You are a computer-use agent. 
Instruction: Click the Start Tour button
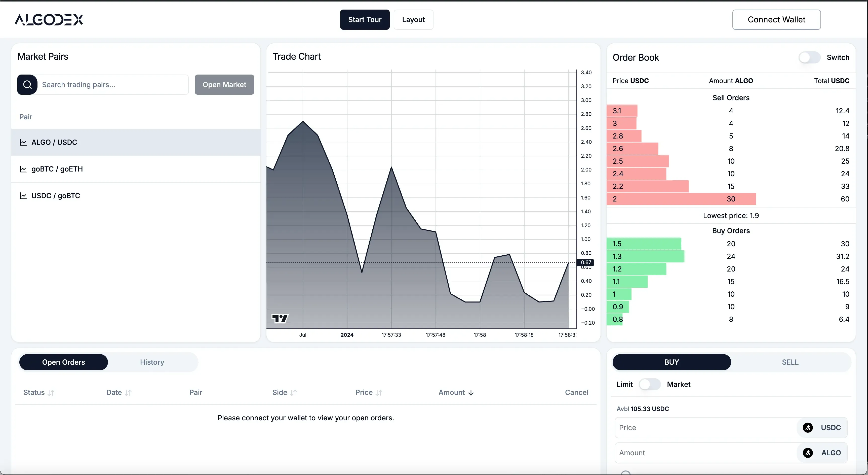[x=365, y=20]
